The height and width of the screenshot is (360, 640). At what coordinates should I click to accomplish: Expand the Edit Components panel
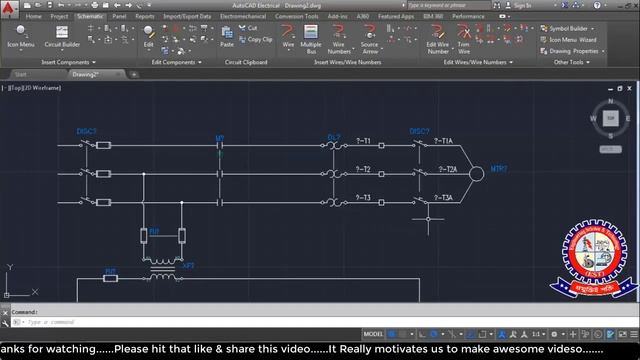(x=176, y=62)
